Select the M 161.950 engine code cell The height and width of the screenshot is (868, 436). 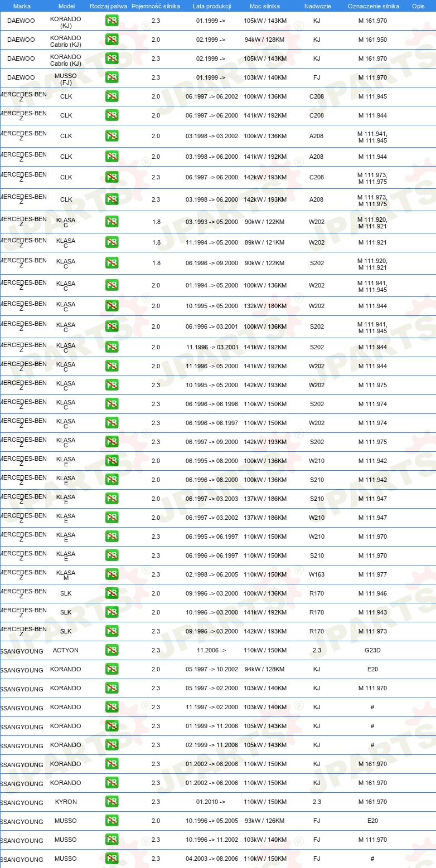372,40
